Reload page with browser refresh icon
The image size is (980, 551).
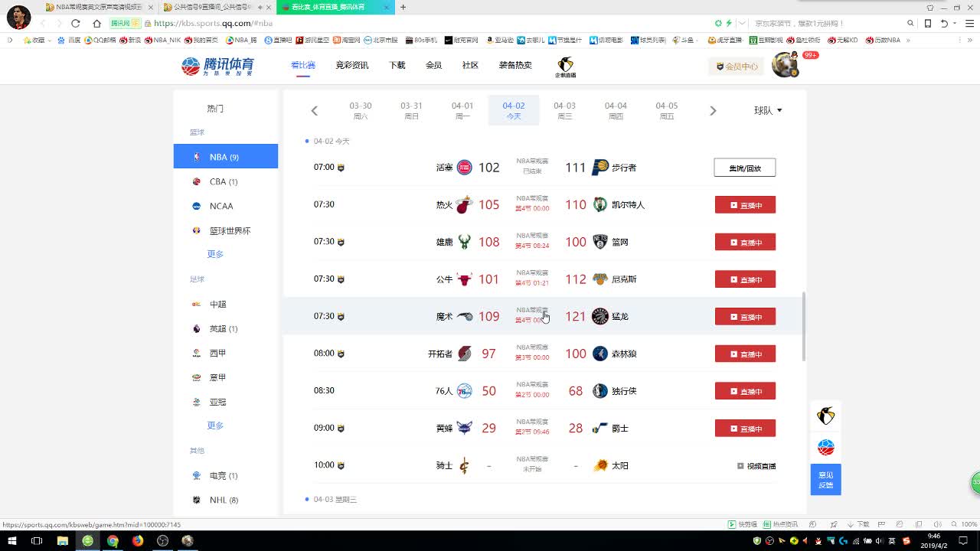pyautogui.click(x=75, y=24)
